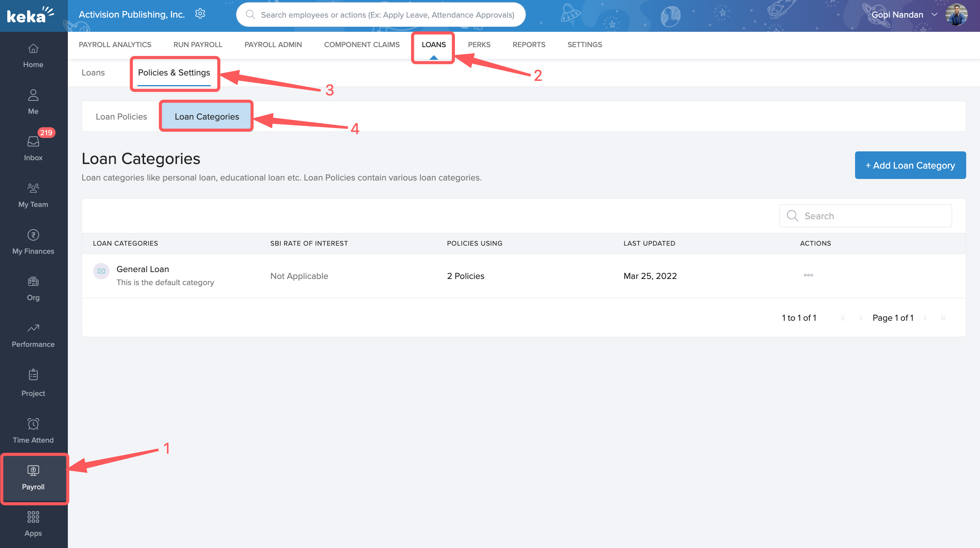Open Time Attend clock icon
980x548 pixels.
[33, 430]
